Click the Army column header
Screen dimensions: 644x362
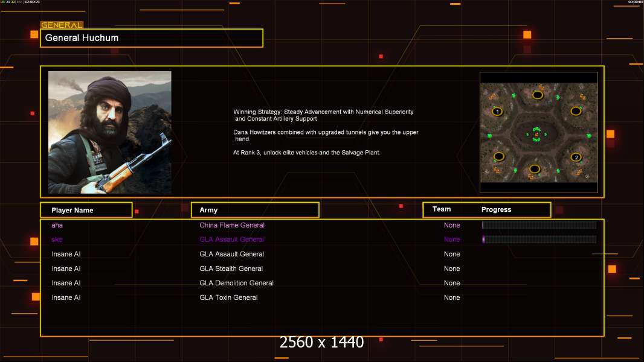(255, 210)
